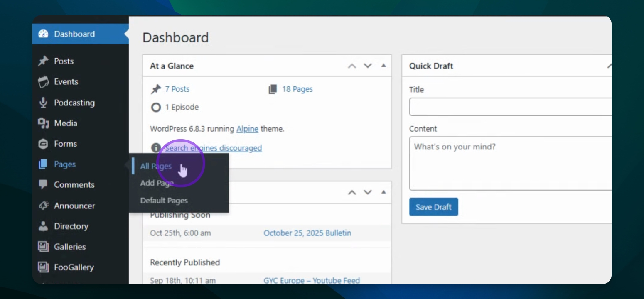Collapse the At a Glance panel
Screen dimensions: 644x299
[383, 66]
